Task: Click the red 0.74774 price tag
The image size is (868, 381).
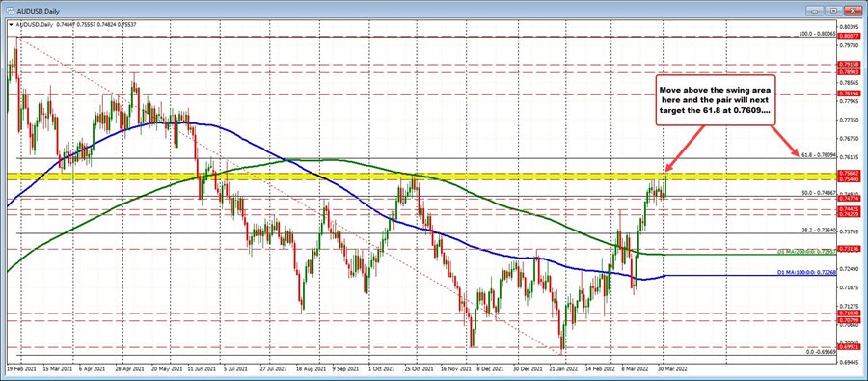Action: tap(848, 198)
